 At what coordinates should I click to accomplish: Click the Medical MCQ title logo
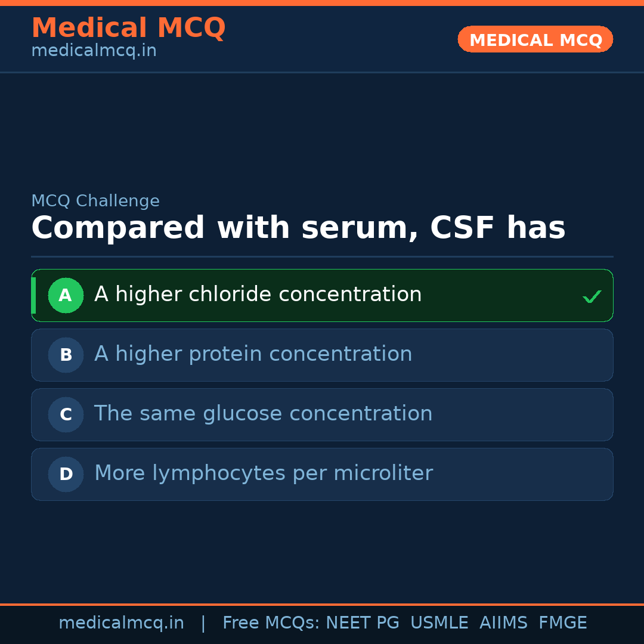tap(128, 28)
